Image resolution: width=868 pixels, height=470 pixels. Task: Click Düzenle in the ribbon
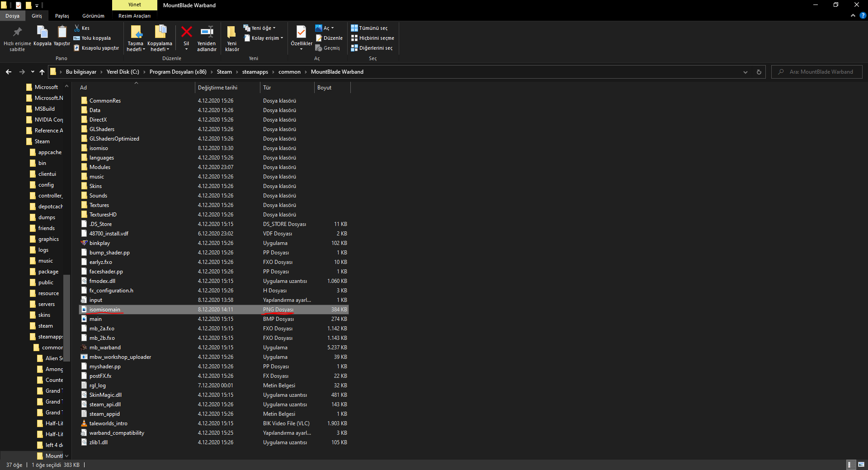pyautogui.click(x=329, y=38)
